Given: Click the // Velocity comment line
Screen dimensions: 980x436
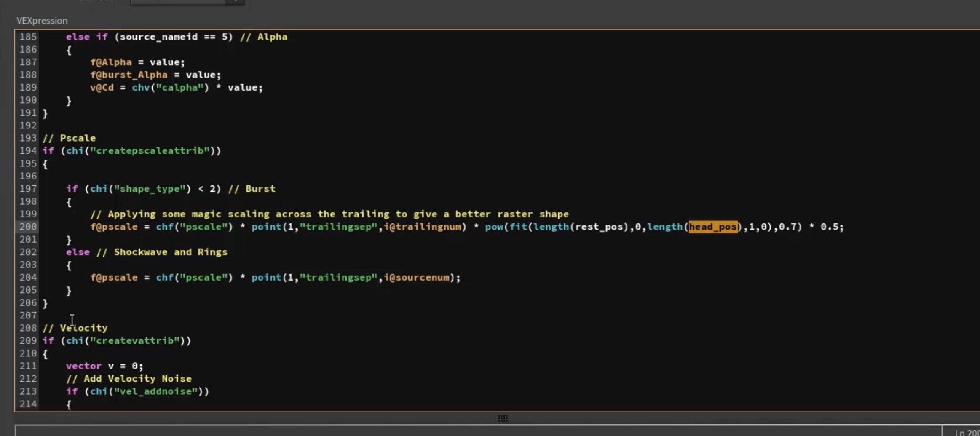Looking at the screenshot, I should [75, 328].
